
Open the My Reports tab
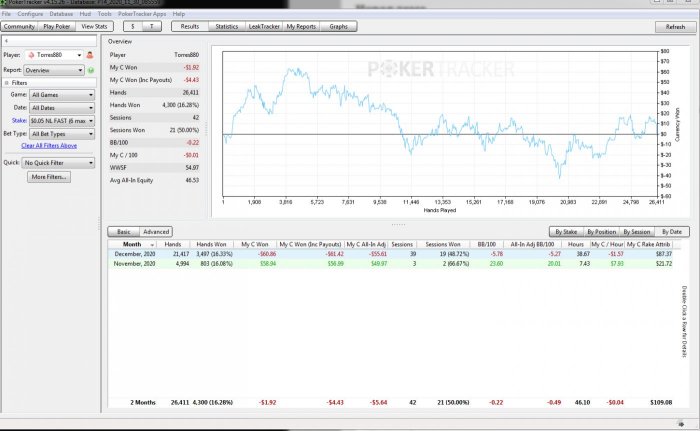click(301, 27)
